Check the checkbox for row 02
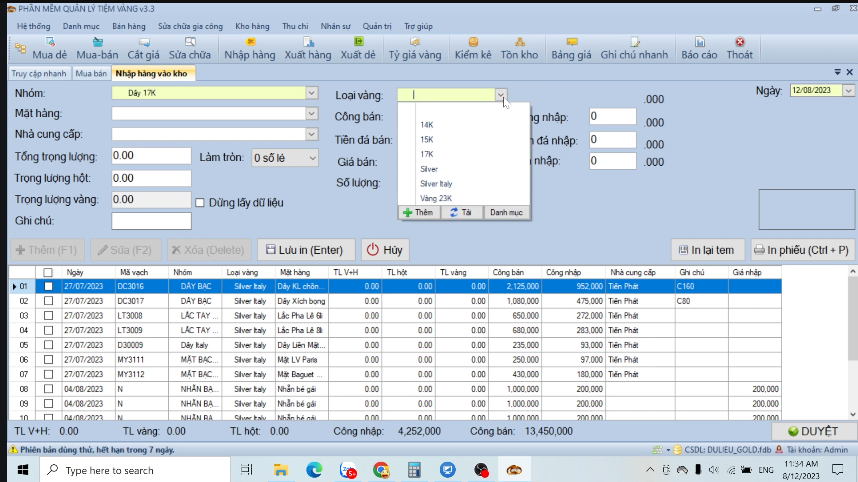Viewport: 858px width, 482px height. [48, 301]
